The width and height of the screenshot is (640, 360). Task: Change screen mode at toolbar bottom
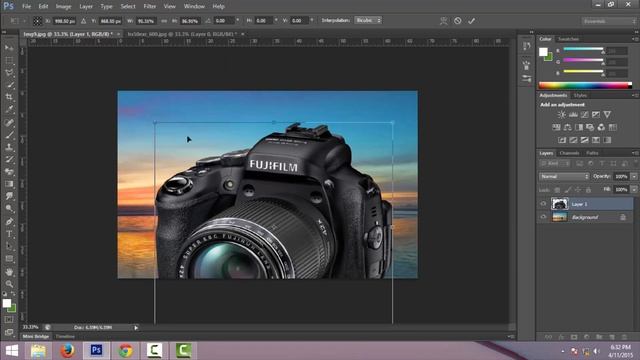tap(9, 332)
